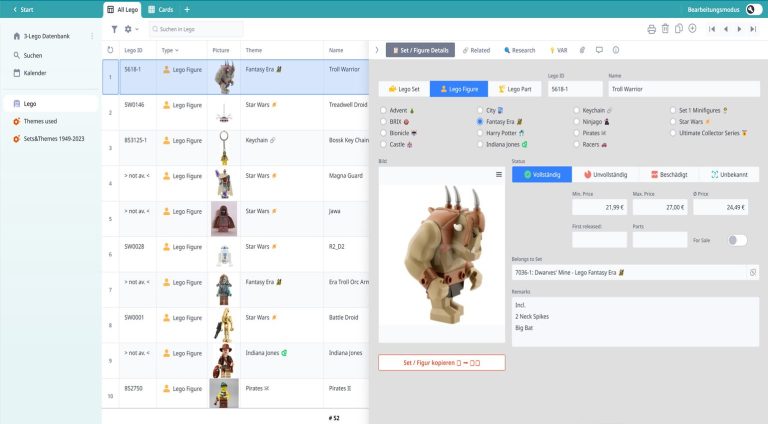Open image menu hamburger icon
Image resolution: width=768 pixels, height=424 pixels.
tap(499, 175)
